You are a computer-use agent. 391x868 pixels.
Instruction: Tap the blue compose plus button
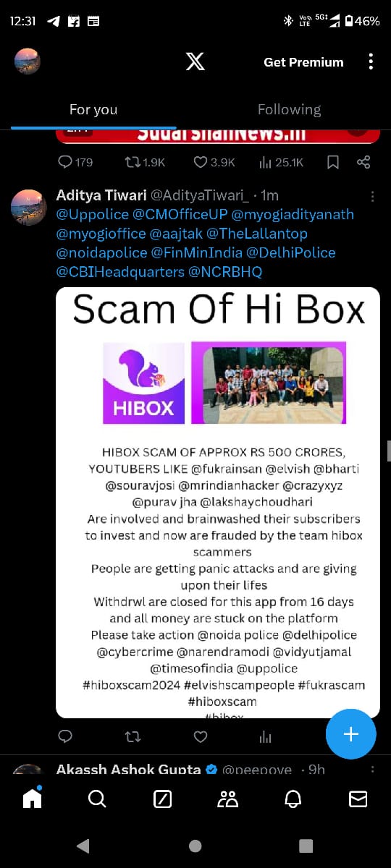351,734
